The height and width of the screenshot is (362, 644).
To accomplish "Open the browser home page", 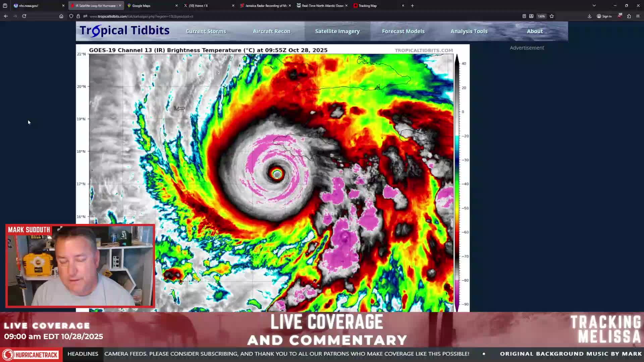I will (x=61, y=16).
